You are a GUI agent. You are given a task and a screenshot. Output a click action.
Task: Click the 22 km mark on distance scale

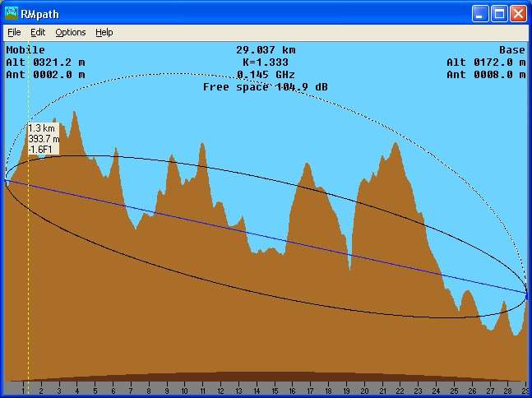pyautogui.click(x=400, y=391)
